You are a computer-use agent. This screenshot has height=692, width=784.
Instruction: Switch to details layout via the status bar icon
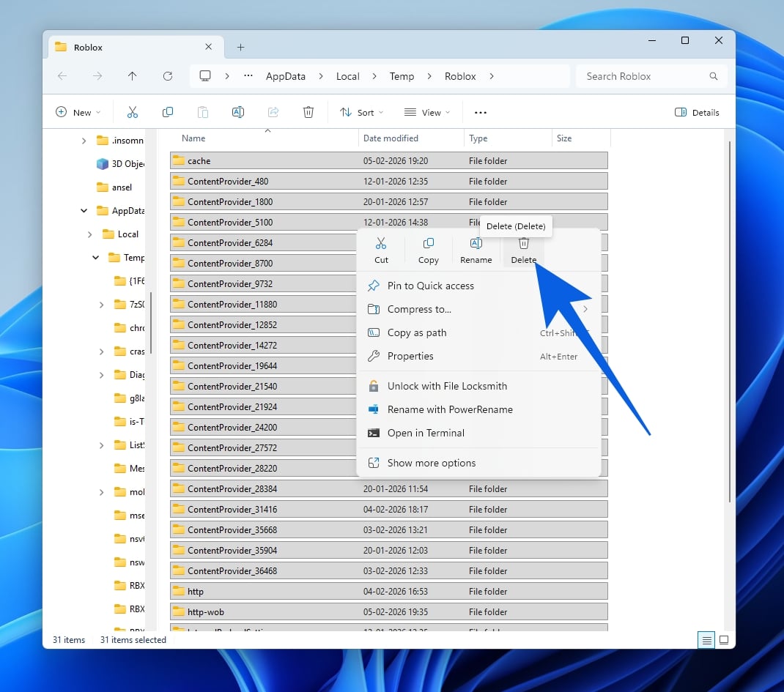706,639
